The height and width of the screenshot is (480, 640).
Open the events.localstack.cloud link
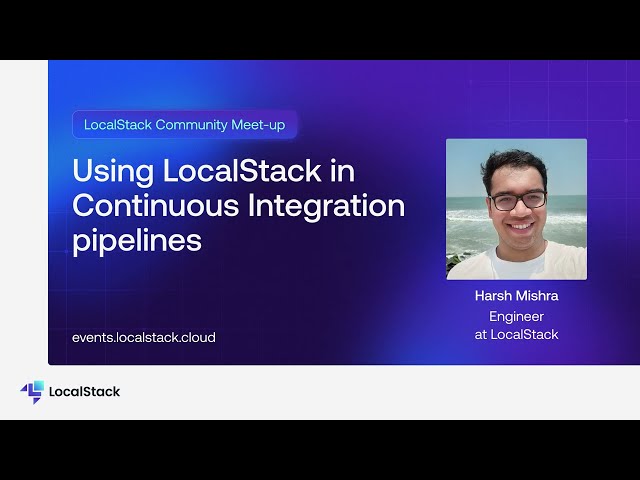(x=144, y=338)
